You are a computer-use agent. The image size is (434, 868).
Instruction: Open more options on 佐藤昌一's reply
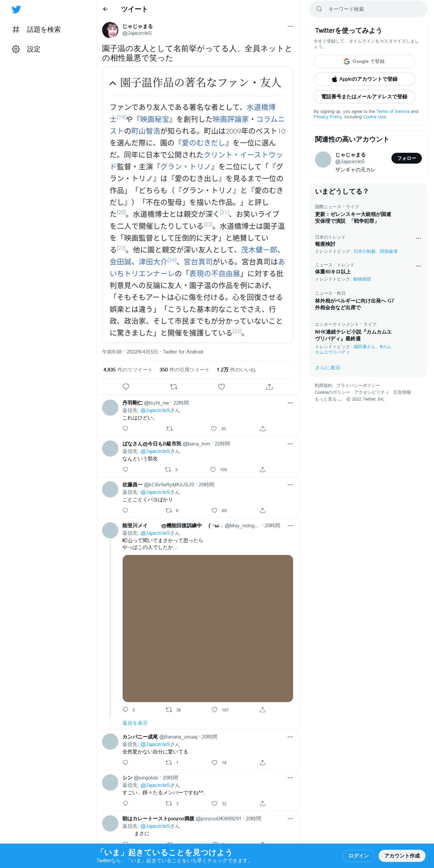tap(290, 485)
